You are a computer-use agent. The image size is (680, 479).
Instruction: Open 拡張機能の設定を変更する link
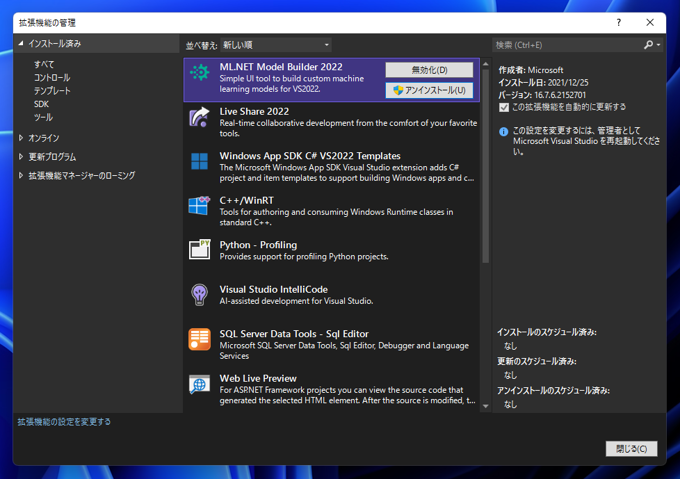tap(64, 422)
